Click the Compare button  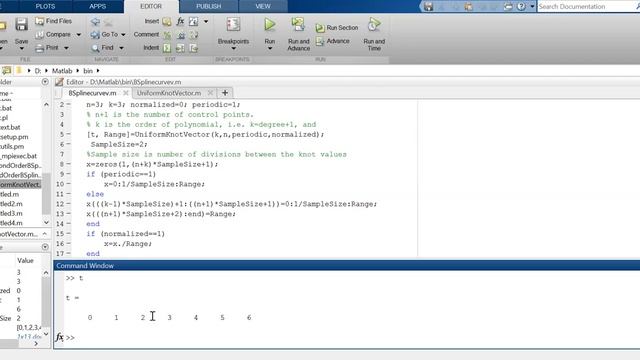click(53, 34)
